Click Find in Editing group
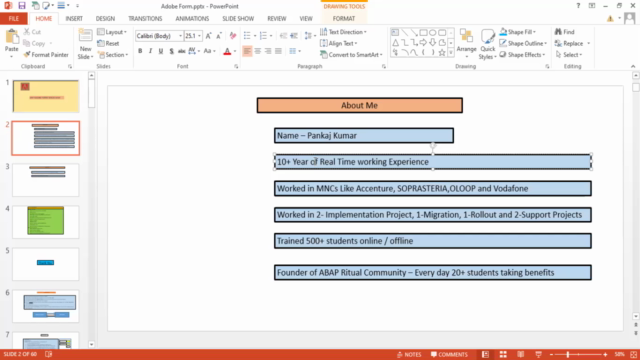 (564, 32)
